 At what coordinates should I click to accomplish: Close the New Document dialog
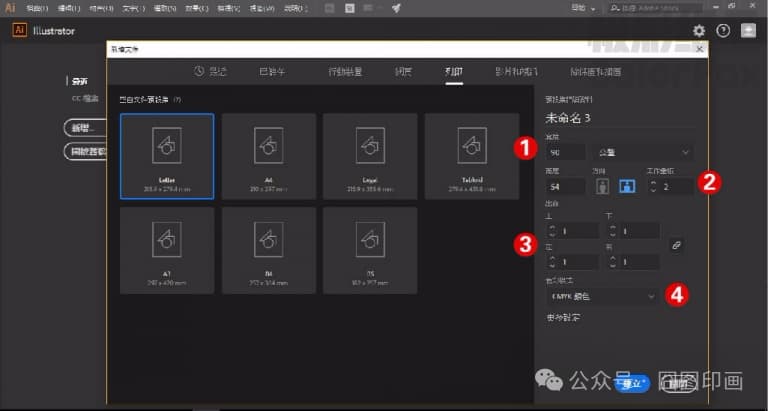[699, 48]
